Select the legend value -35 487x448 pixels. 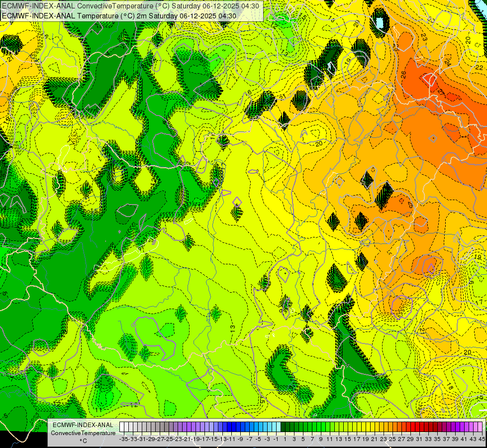[x=123, y=439]
